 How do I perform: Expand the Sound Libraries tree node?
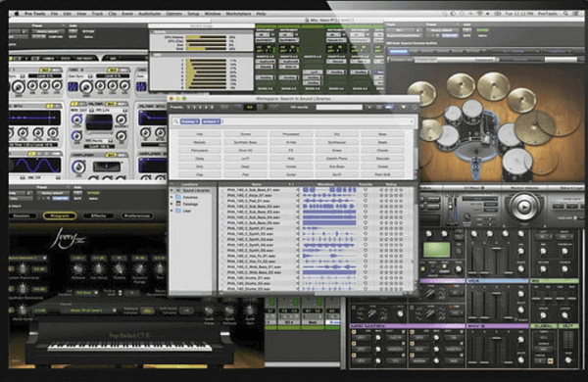click(172, 190)
